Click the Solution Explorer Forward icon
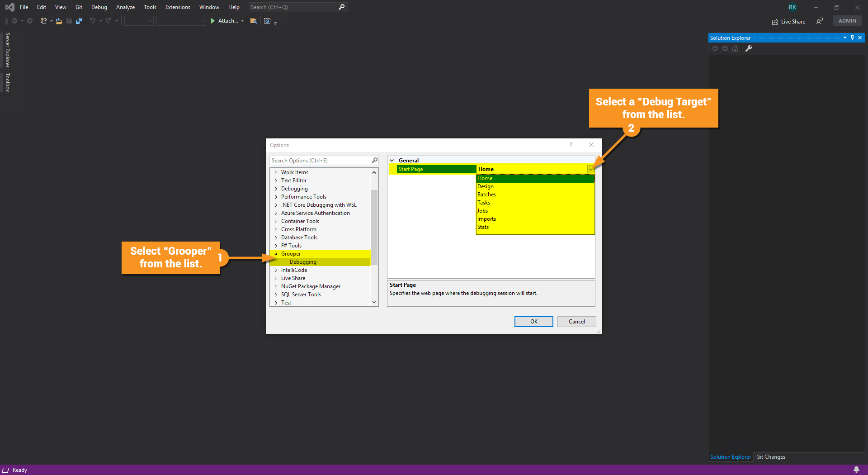Image resolution: width=868 pixels, height=475 pixels. pos(725,48)
